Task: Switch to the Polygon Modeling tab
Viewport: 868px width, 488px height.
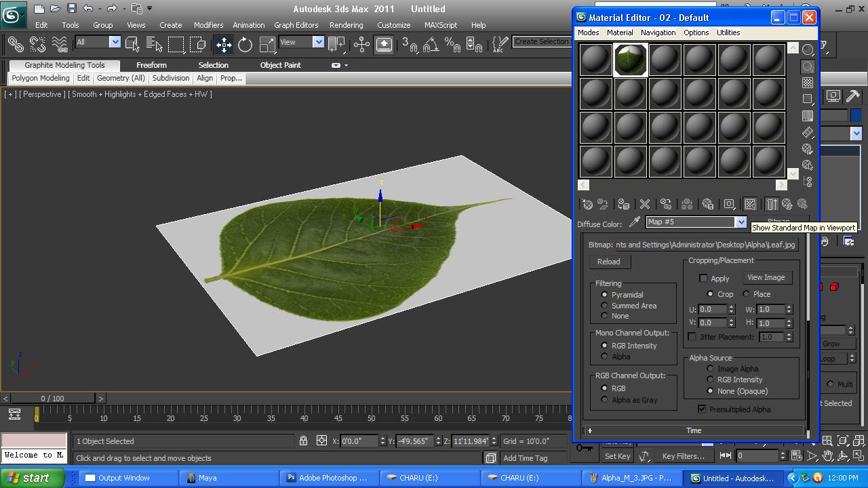Action: 40,78
